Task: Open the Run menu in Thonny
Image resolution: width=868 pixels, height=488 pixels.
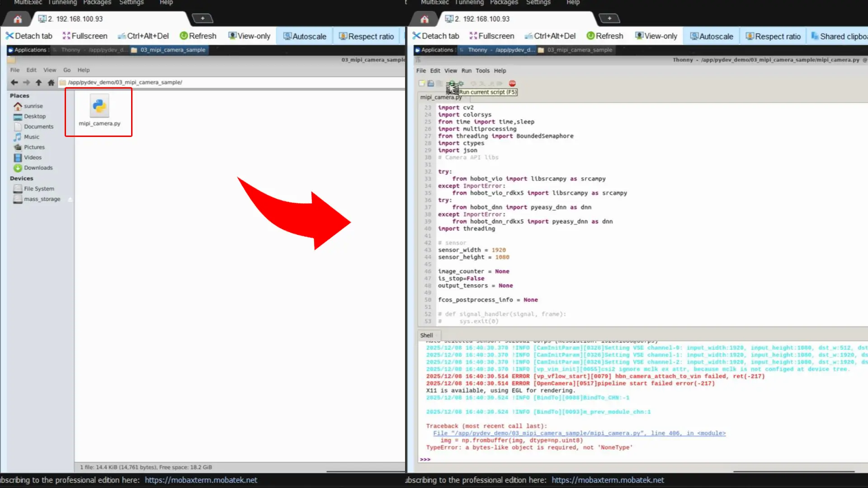Action: 466,70
